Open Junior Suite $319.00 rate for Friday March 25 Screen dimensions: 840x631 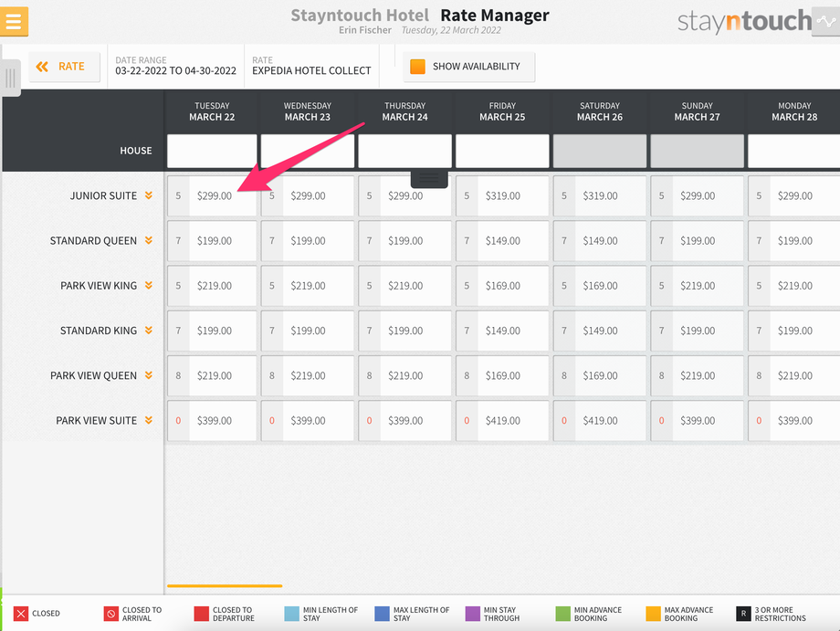point(502,196)
